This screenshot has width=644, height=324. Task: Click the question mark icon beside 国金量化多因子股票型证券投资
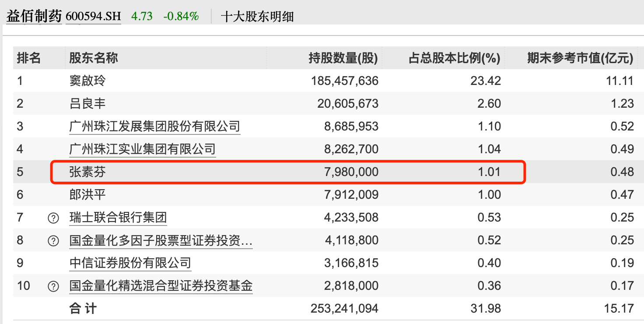point(53,240)
